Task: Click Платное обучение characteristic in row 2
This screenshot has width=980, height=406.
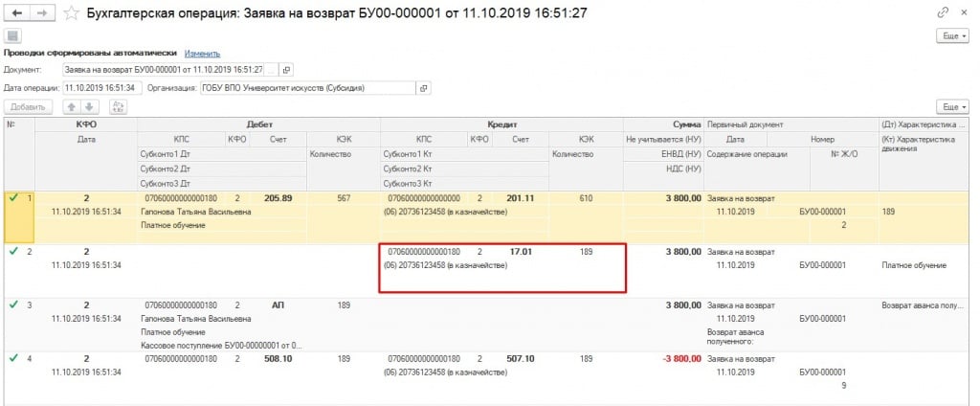Action: click(914, 265)
